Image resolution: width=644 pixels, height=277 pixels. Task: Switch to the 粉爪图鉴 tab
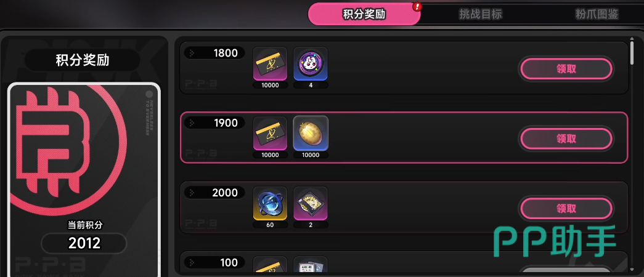point(597,14)
